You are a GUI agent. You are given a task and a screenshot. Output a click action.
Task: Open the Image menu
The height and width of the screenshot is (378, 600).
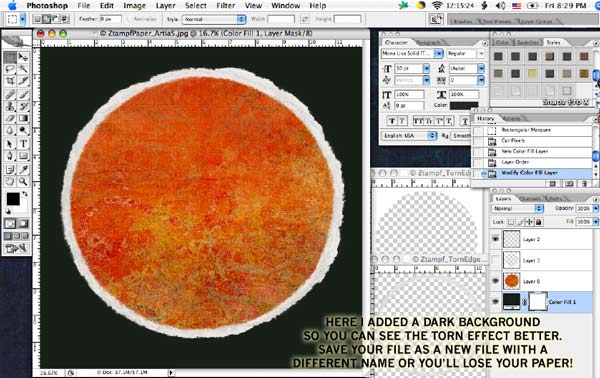pos(134,6)
